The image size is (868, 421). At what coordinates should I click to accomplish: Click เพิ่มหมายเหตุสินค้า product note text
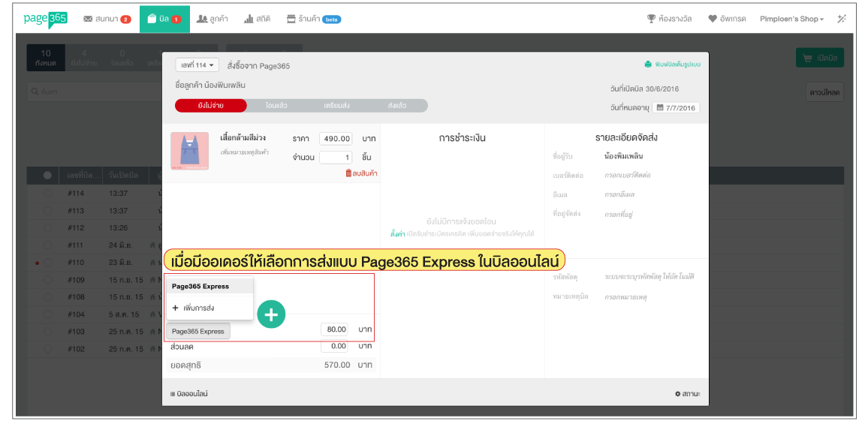point(244,152)
